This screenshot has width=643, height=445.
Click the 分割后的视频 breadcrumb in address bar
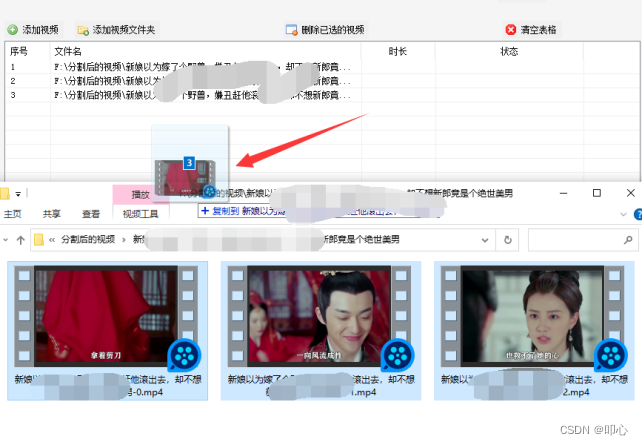point(88,240)
